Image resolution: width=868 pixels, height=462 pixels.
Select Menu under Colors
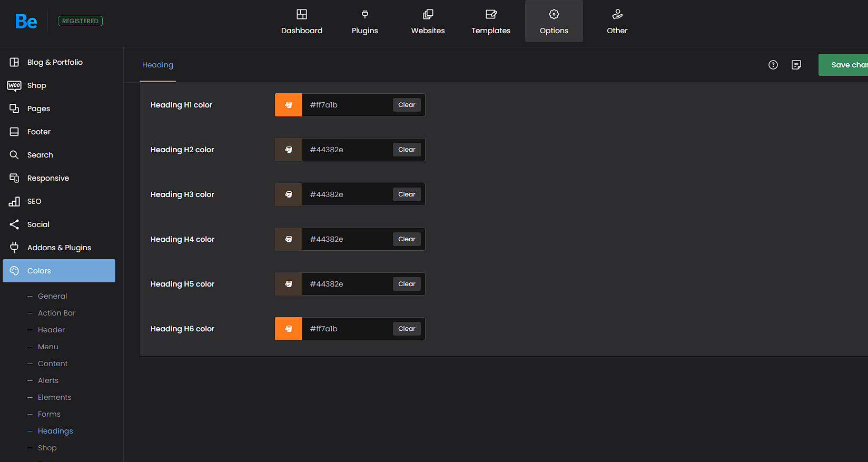48,347
